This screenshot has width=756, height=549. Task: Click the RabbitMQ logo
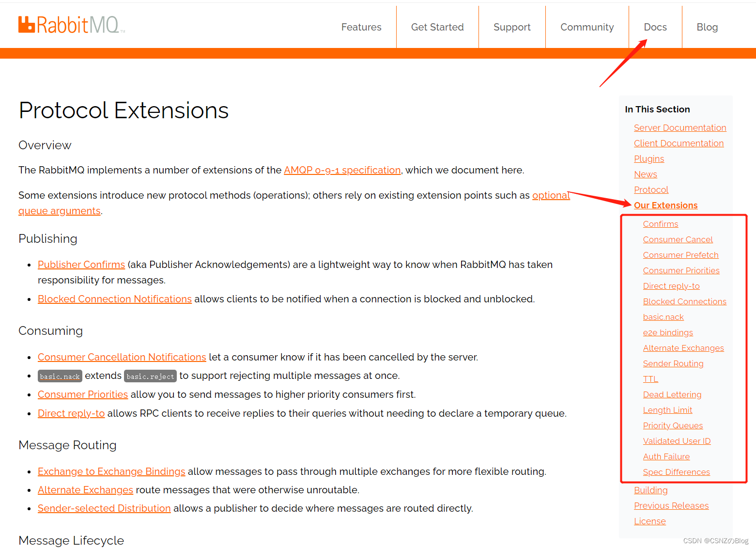point(72,25)
